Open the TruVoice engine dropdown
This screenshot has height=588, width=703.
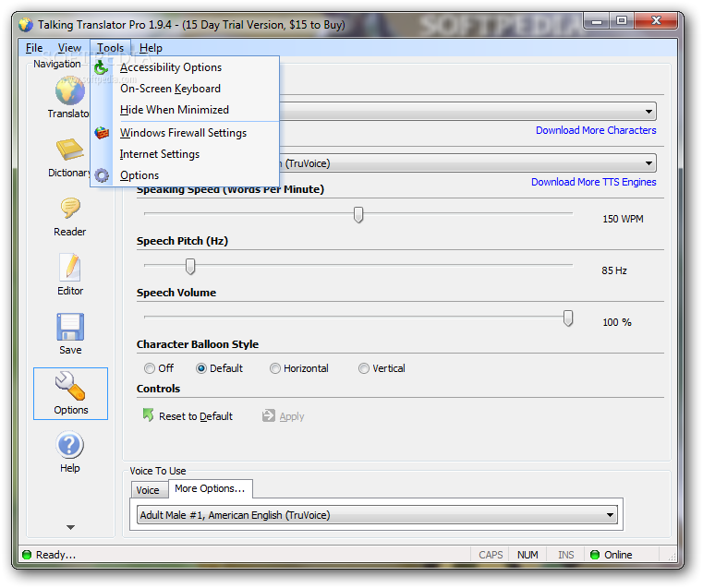click(x=648, y=163)
